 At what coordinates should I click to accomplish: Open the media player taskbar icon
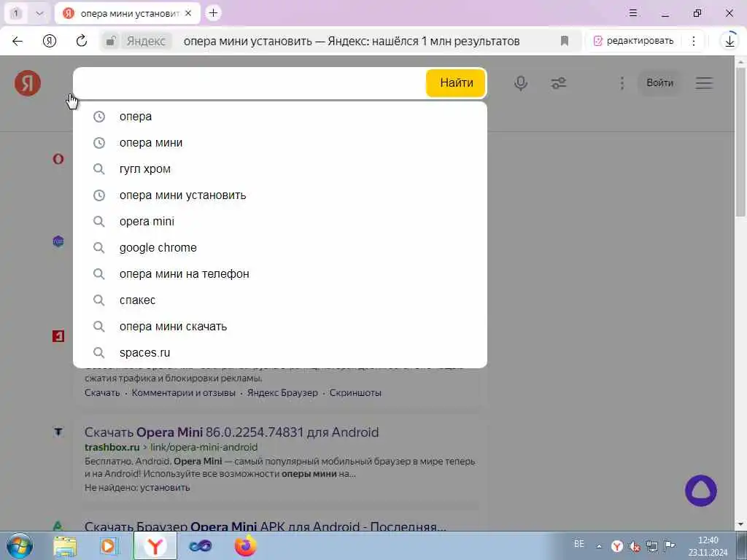109,545
